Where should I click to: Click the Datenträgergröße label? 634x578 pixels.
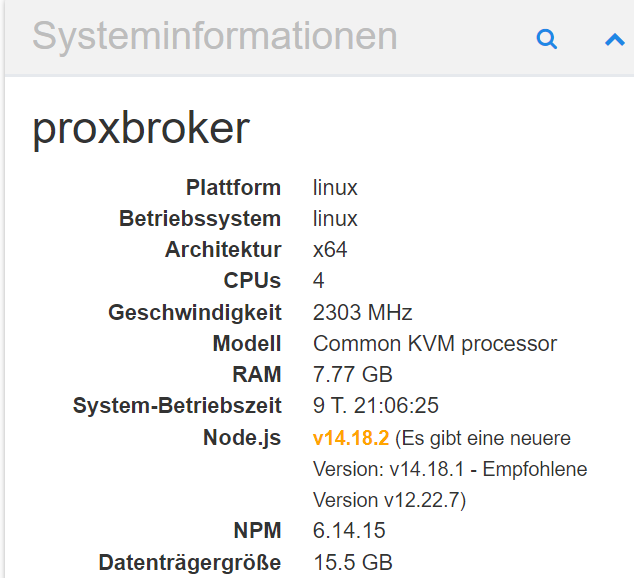click(190, 562)
